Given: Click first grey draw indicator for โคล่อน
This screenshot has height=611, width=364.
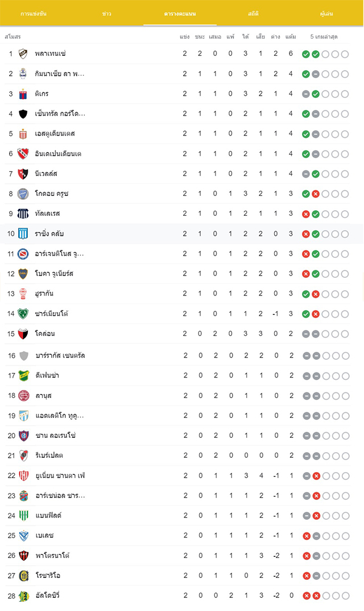Looking at the screenshot, I should (x=306, y=334).
